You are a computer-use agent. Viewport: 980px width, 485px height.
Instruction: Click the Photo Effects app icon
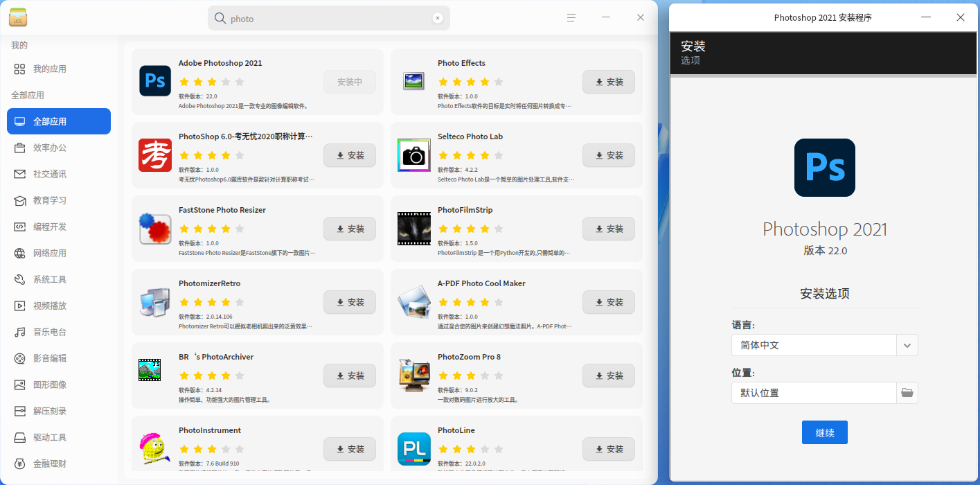pyautogui.click(x=413, y=81)
